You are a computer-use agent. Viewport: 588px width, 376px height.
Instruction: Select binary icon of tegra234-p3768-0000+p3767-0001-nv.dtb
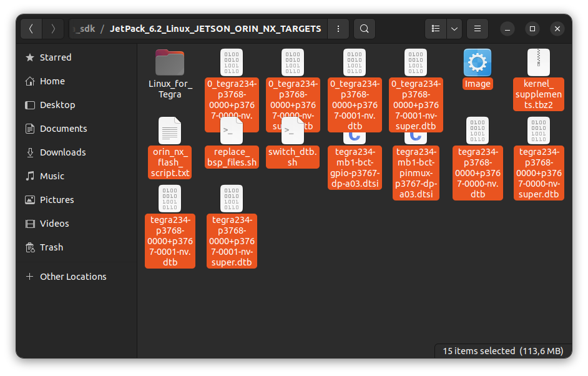click(x=170, y=199)
